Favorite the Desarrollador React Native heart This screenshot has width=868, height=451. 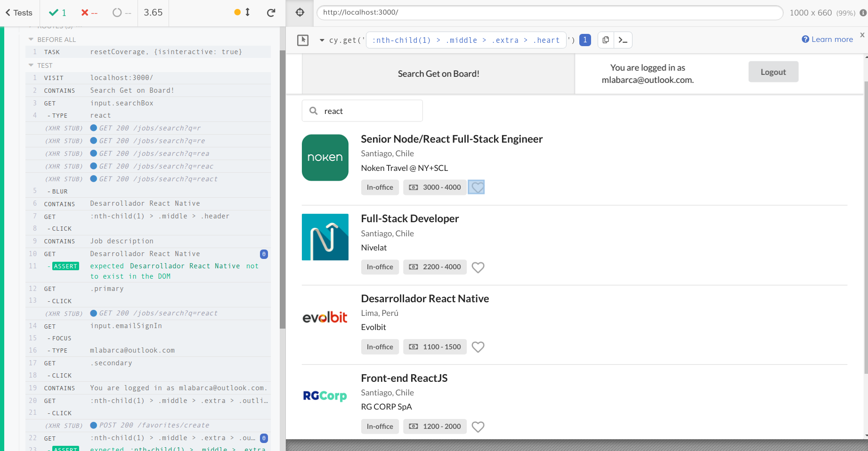(x=478, y=347)
